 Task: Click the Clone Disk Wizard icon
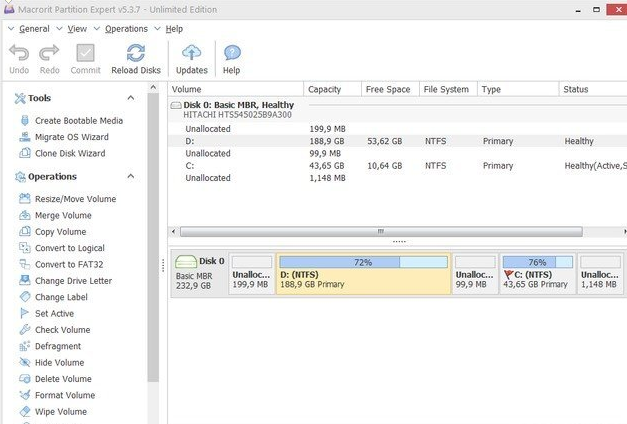coord(25,153)
